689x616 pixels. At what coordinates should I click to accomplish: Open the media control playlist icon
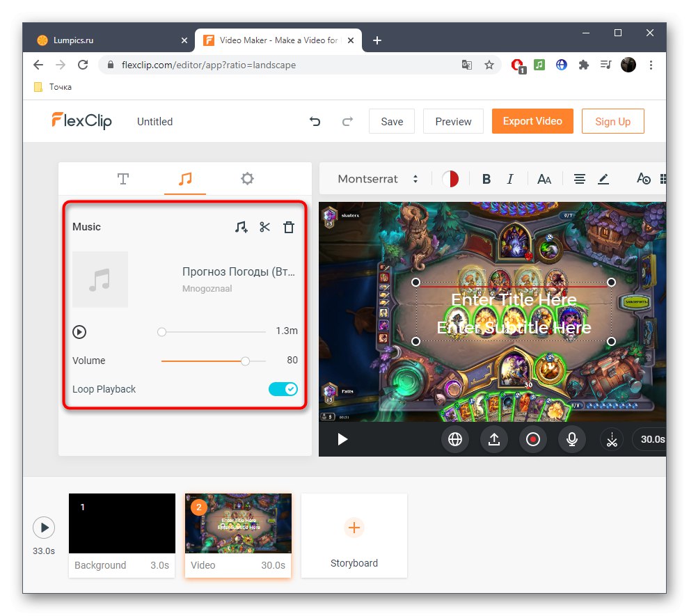pos(606,65)
